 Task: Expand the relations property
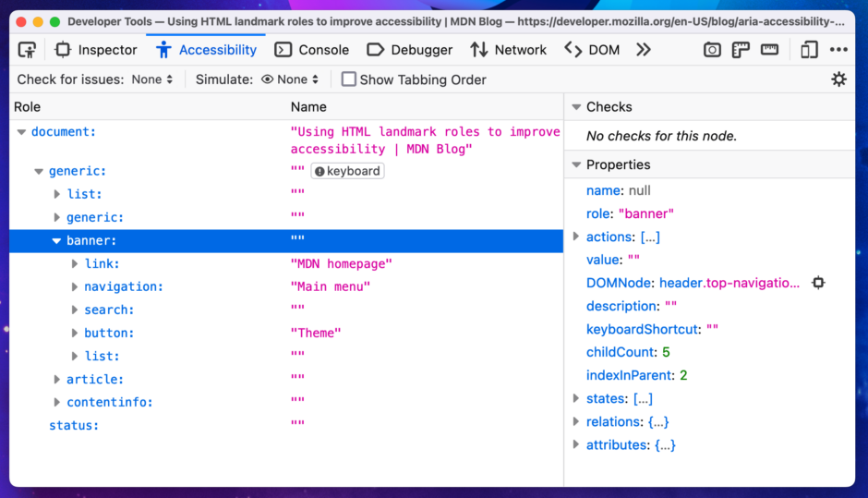575,421
